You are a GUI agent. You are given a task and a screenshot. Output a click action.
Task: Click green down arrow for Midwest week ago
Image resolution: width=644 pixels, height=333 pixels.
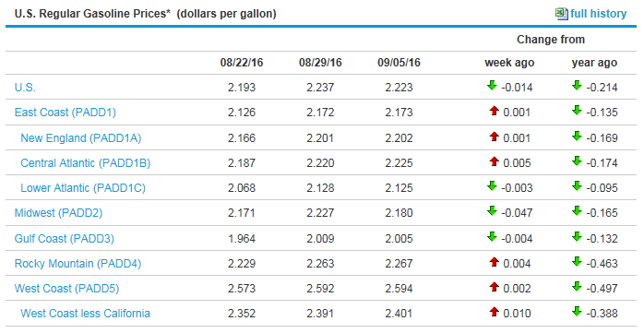492,211
